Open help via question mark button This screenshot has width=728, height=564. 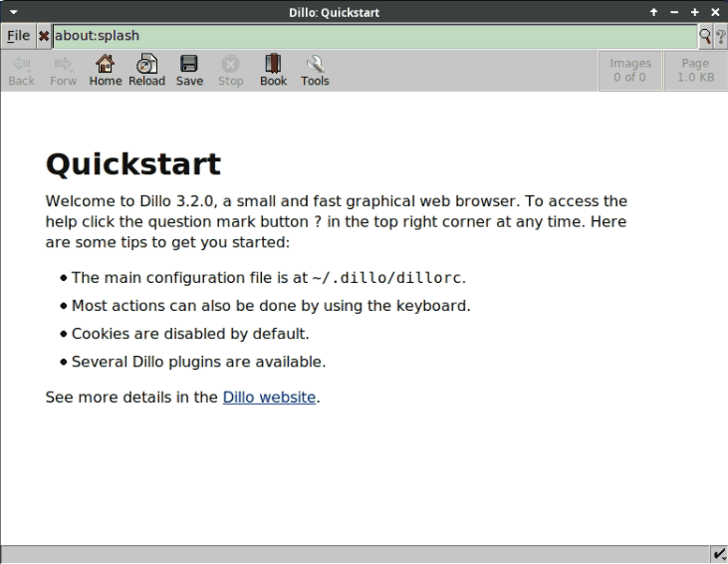[x=720, y=36]
